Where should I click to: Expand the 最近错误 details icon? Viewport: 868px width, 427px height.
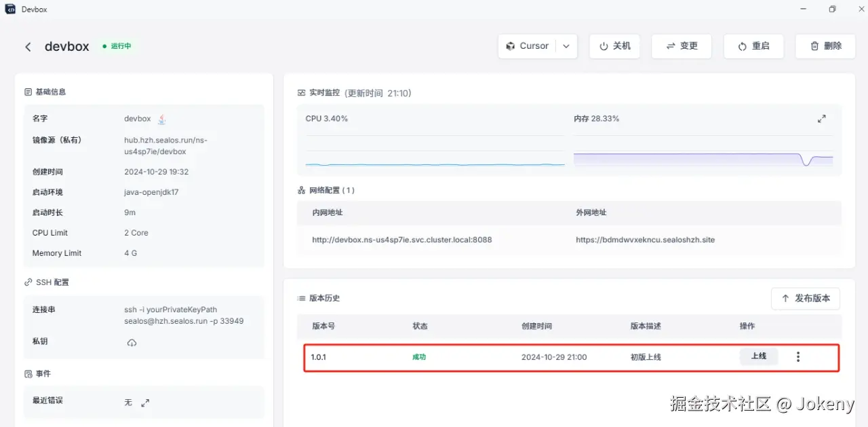click(145, 403)
